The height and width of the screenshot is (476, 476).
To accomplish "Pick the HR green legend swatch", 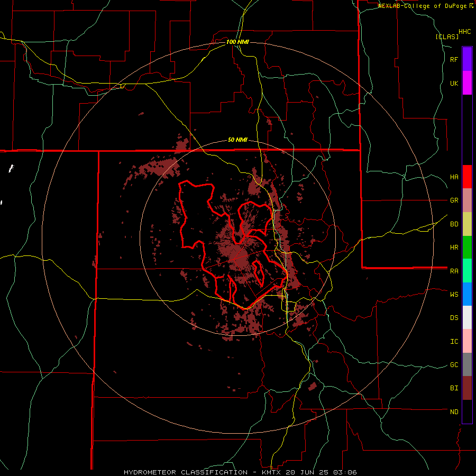I will tap(467, 247).
